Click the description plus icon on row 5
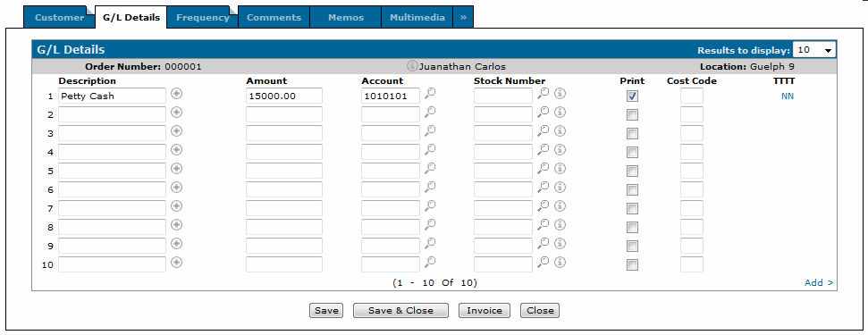This screenshot has height=335, width=868. click(177, 168)
